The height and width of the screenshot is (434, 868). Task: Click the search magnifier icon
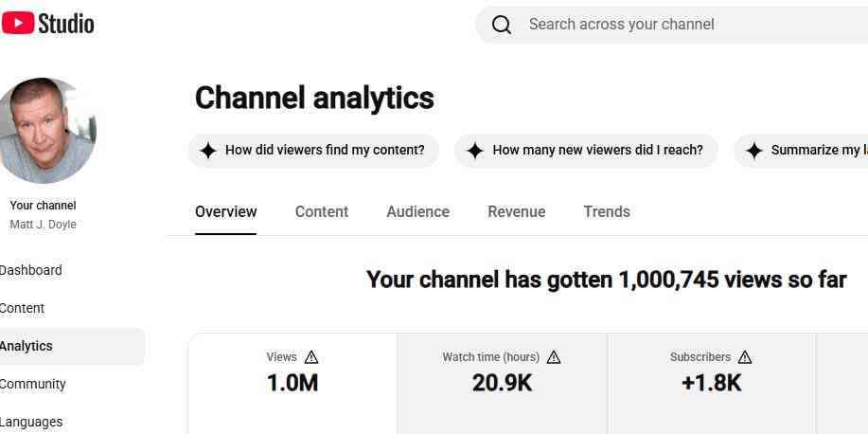click(502, 25)
